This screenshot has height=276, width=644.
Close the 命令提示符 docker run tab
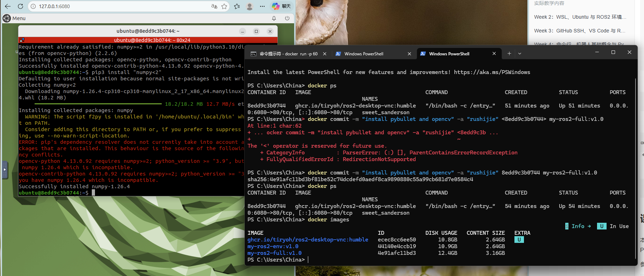(x=324, y=54)
